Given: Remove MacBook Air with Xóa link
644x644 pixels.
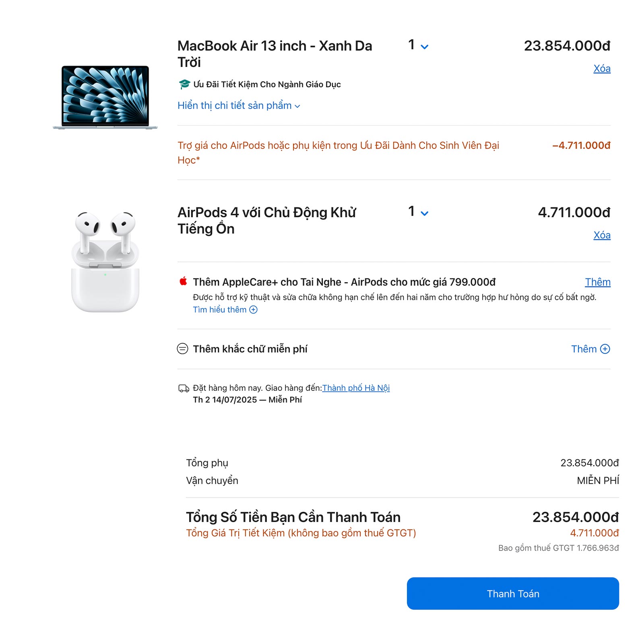Looking at the screenshot, I should click(602, 69).
